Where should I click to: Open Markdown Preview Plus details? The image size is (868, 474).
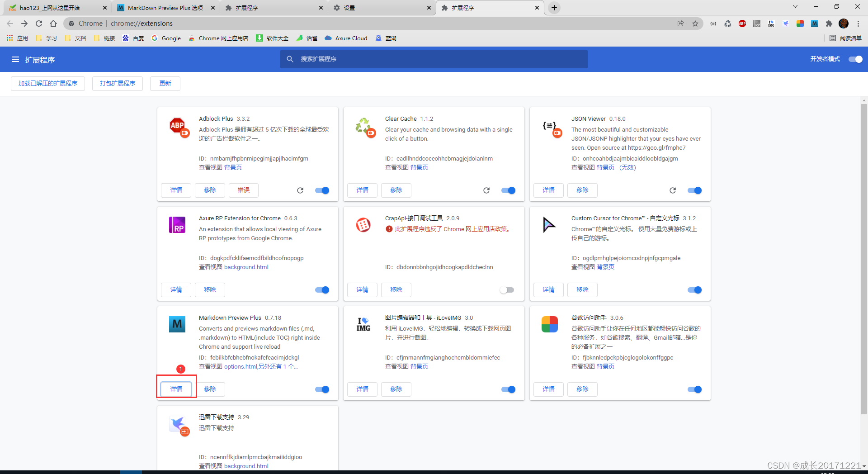pyautogui.click(x=176, y=389)
